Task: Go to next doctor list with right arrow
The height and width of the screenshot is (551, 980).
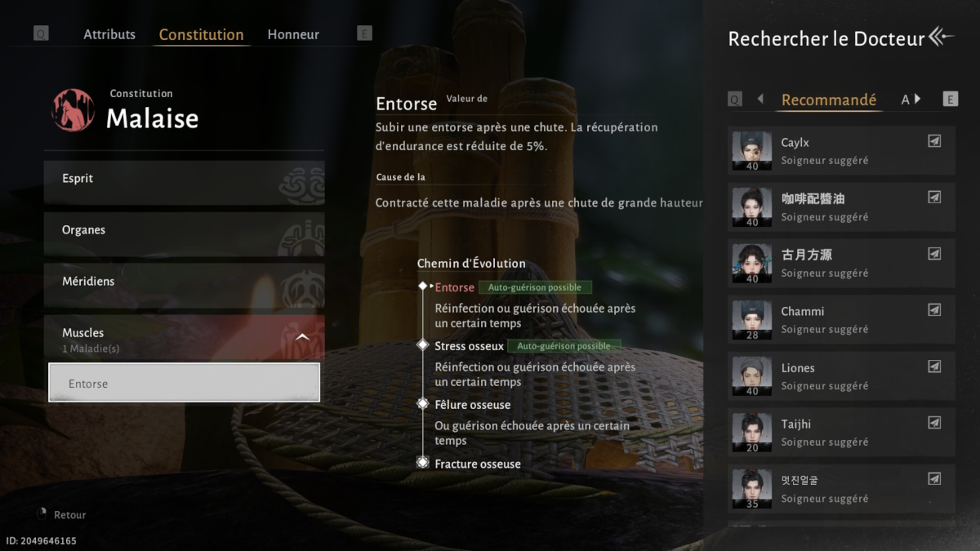Action: pos(917,99)
